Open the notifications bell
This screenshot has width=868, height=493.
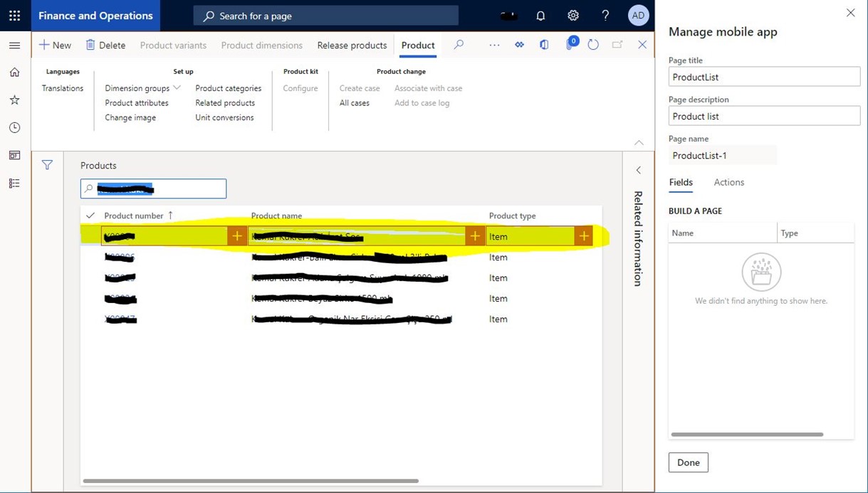pos(540,16)
